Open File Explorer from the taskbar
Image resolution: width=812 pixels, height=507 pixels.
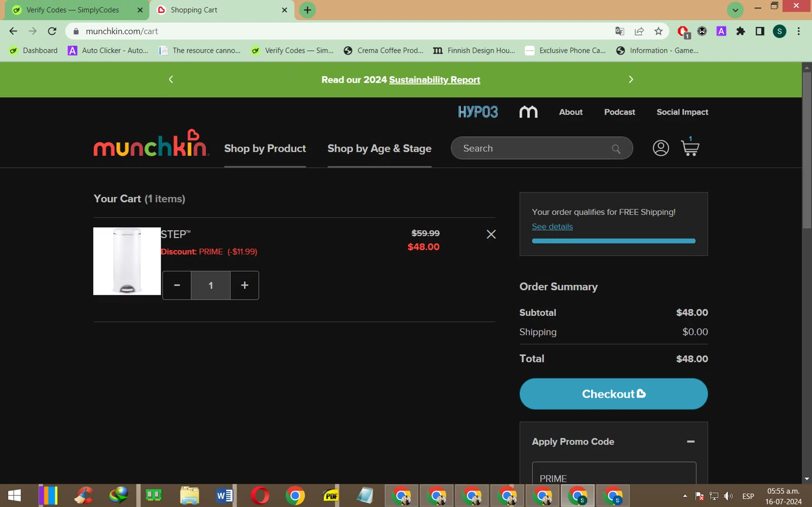click(x=189, y=495)
